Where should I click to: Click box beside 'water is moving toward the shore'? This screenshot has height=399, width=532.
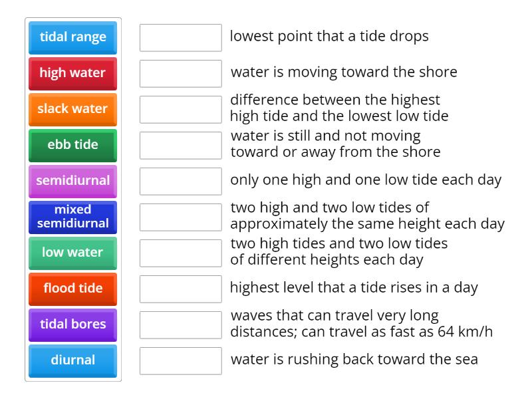pos(181,73)
